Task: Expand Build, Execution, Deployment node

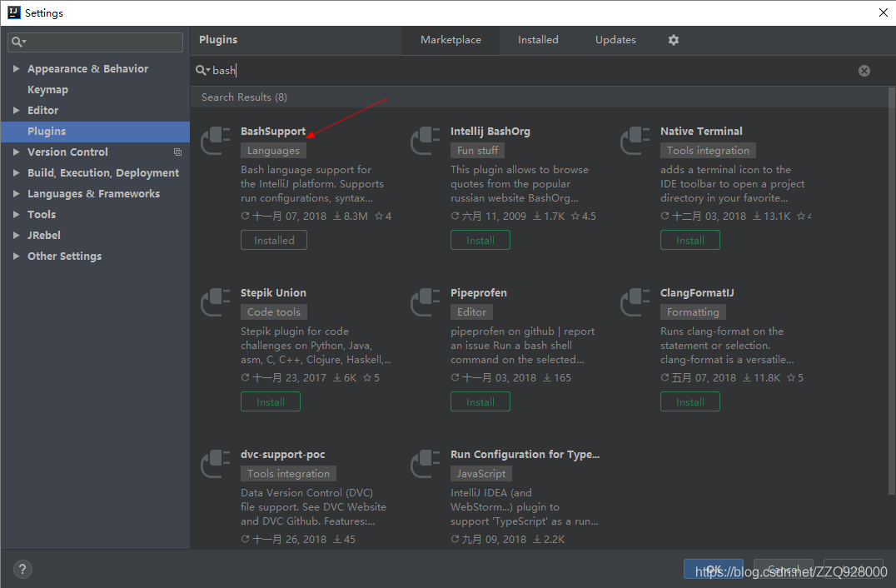Action: (16, 172)
